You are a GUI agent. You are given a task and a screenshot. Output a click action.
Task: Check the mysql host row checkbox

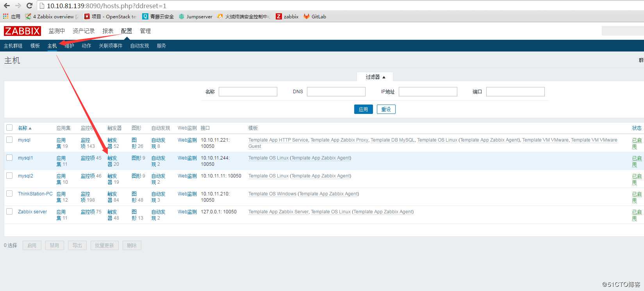click(9, 140)
